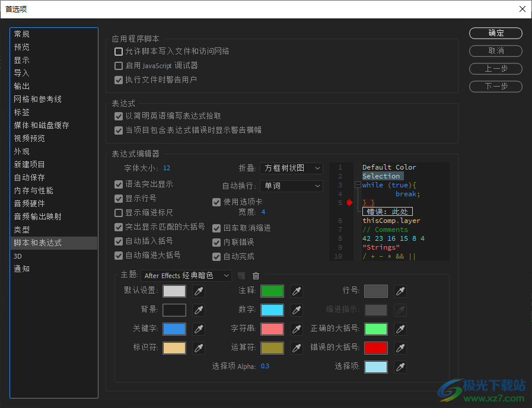Screen dimensions: 532x408
Task: Click the 确定 button
Action: (496, 33)
